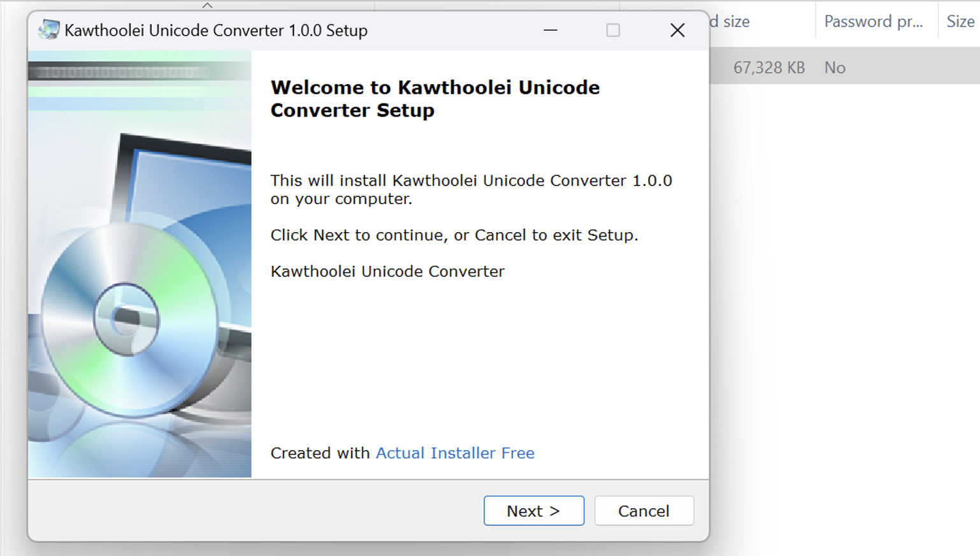Click the sort arrow above the title bar
This screenshot has height=556, width=980.
(x=207, y=5)
